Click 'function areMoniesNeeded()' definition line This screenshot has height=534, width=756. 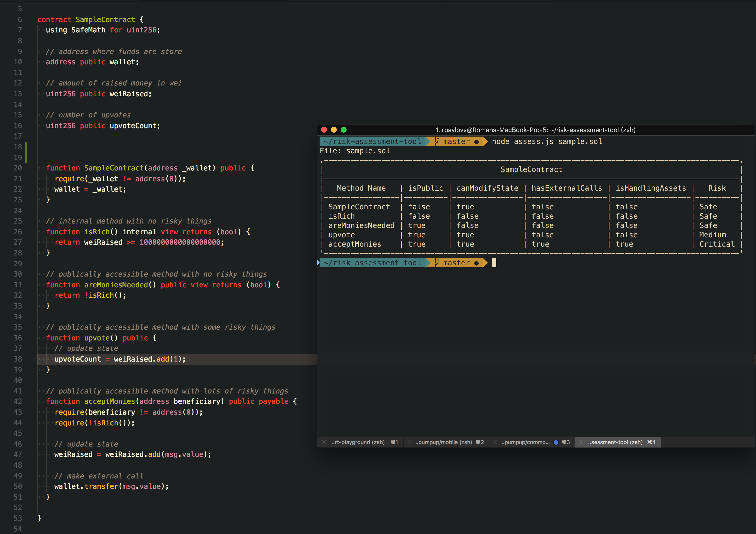pos(163,285)
